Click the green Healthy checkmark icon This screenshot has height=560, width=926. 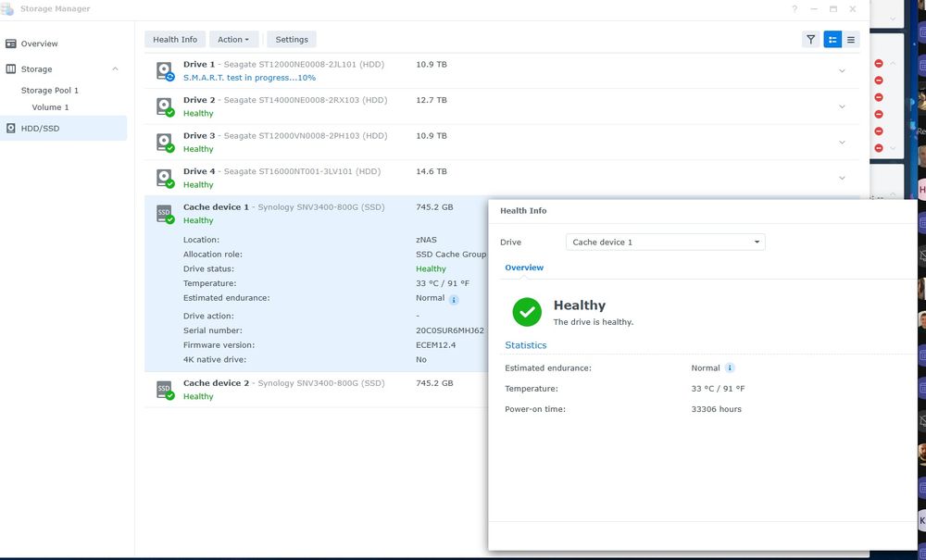tap(527, 312)
